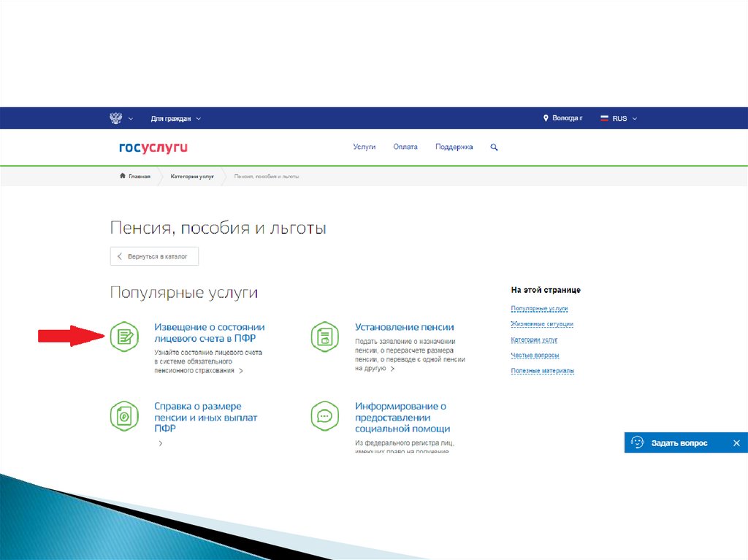Open the RUS language dropdown
Viewport: 748px width, 560px height.
[625, 119]
